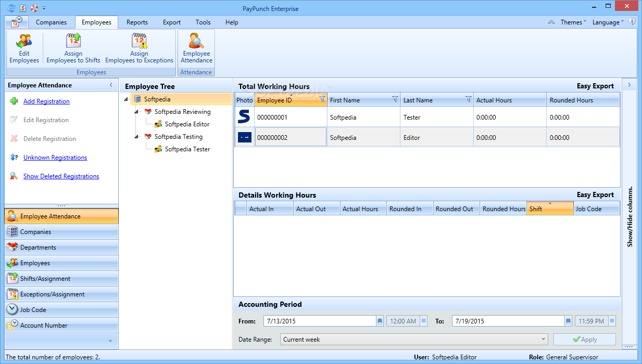Click the Companies building icon in sidebar
Image resolution: width=642 pixels, height=364 pixels.
pyautogui.click(x=12, y=231)
